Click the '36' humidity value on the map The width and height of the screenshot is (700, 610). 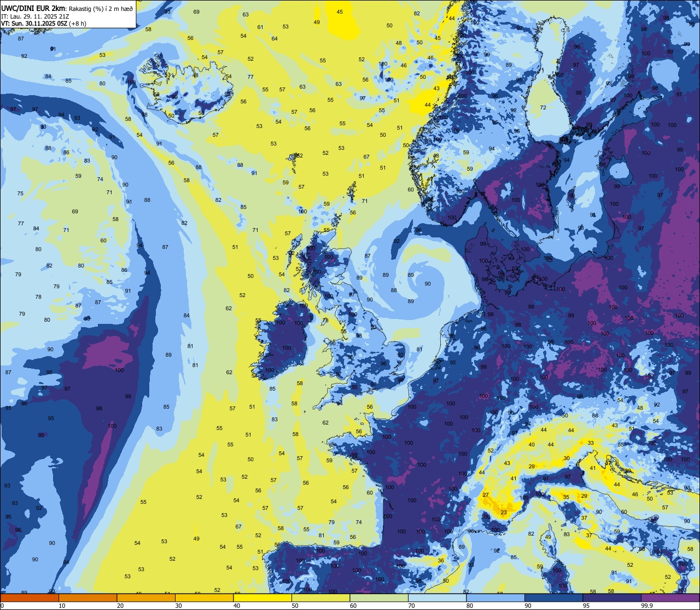coord(441,560)
